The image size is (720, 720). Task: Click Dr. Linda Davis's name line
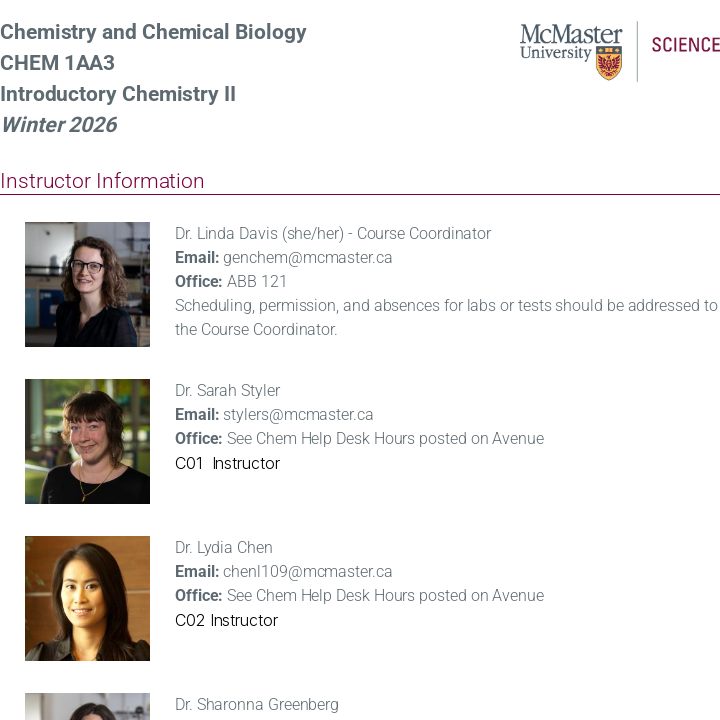click(x=333, y=234)
